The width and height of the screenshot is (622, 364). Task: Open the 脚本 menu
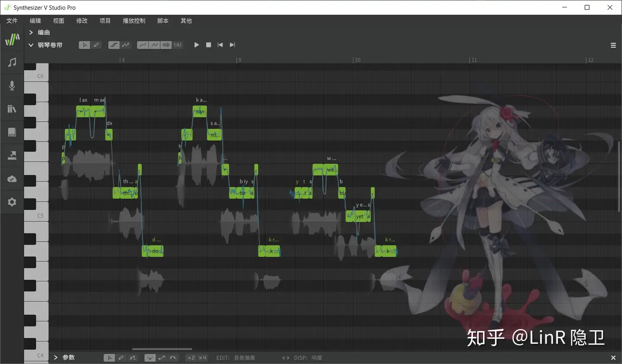[x=163, y=21]
